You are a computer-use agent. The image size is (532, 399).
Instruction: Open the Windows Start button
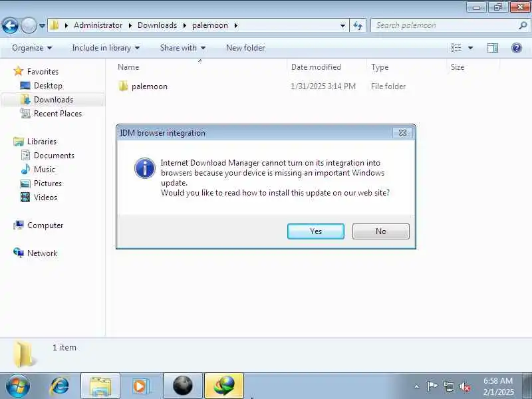(x=18, y=386)
